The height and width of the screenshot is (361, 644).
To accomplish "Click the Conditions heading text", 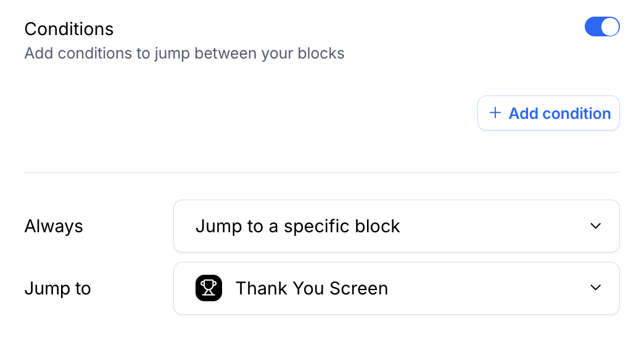I will pyautogui.click(x=69, y=29).
